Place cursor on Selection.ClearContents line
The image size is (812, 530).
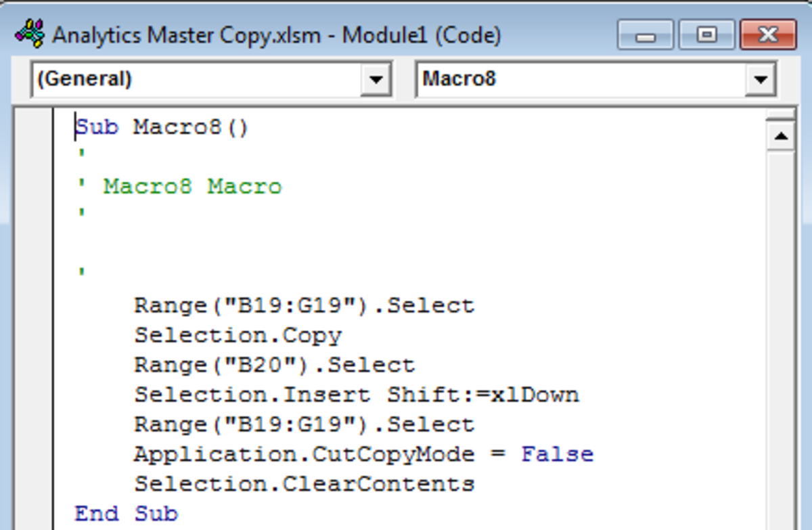point(304,484)
